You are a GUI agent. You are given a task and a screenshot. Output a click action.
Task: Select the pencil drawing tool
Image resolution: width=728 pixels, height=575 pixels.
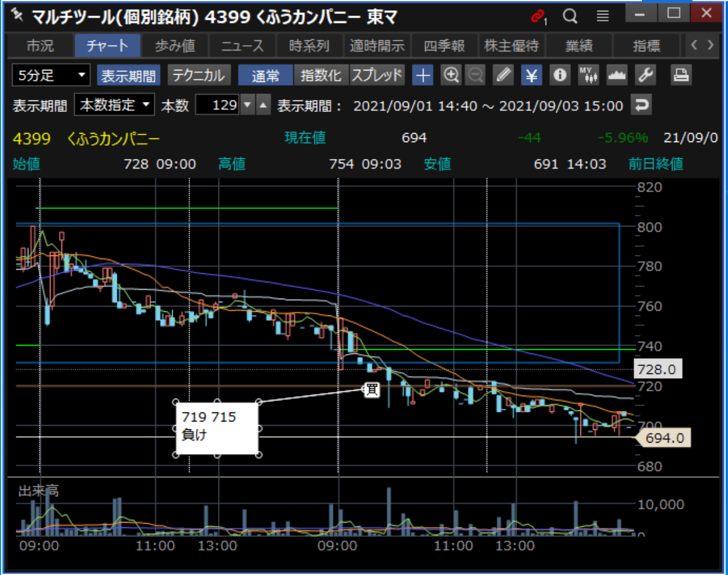(x=503, y=75)
